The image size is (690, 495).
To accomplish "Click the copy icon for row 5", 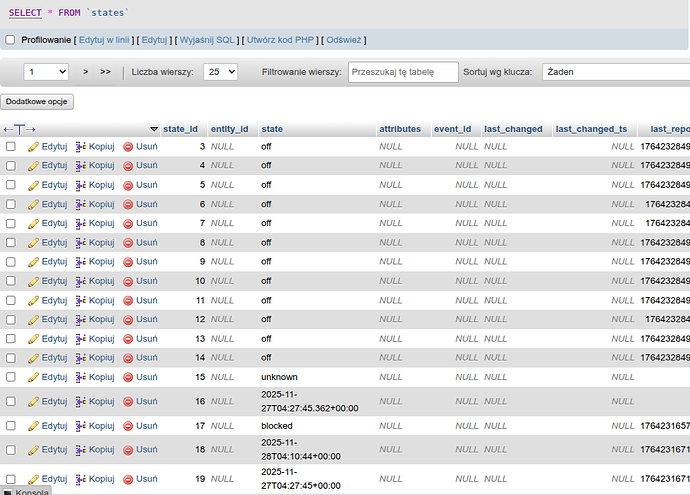I will [x=82, y=185].
